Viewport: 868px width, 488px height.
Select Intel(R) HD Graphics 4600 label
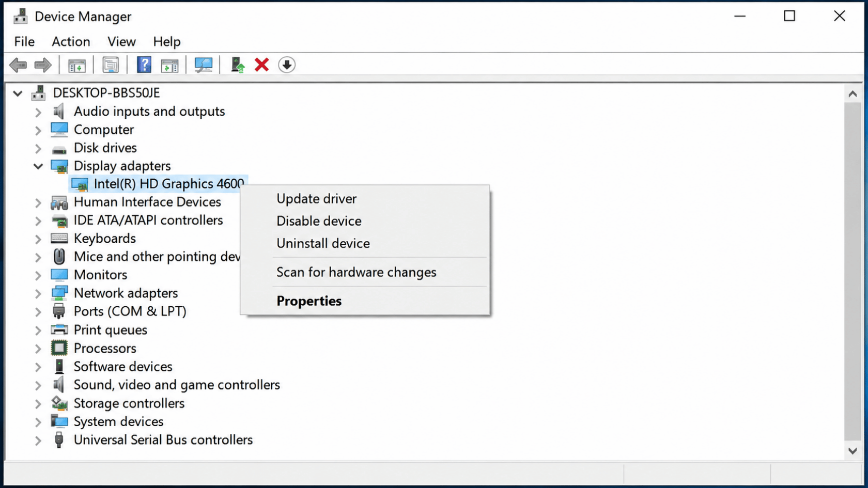click(x=168, y=184)
